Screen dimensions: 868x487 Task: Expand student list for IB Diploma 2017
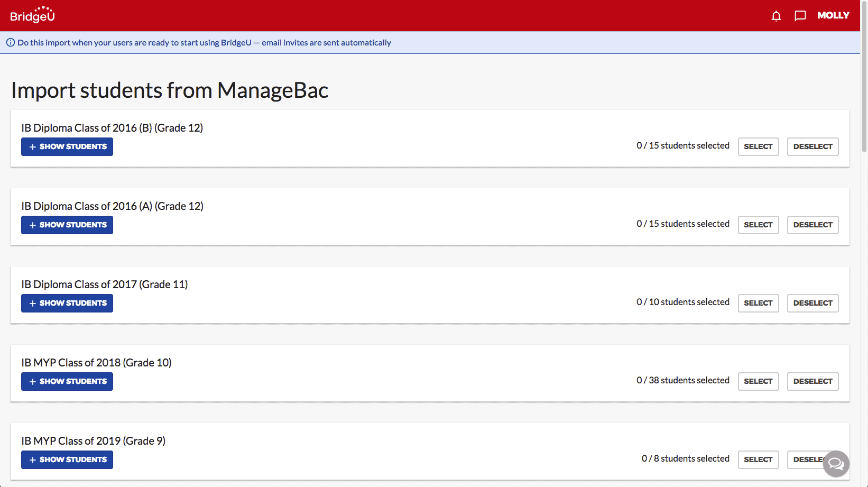pos(67,303)
